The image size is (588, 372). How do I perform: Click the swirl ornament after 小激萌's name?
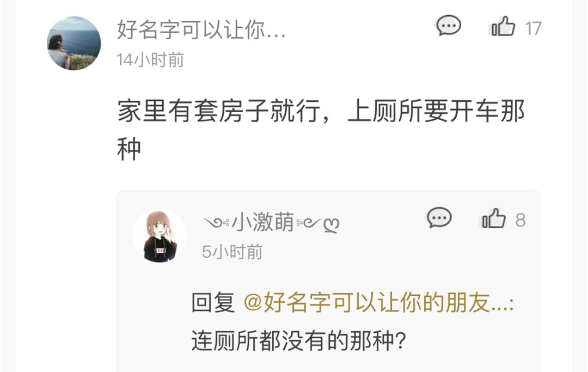[x=318, y=224]
